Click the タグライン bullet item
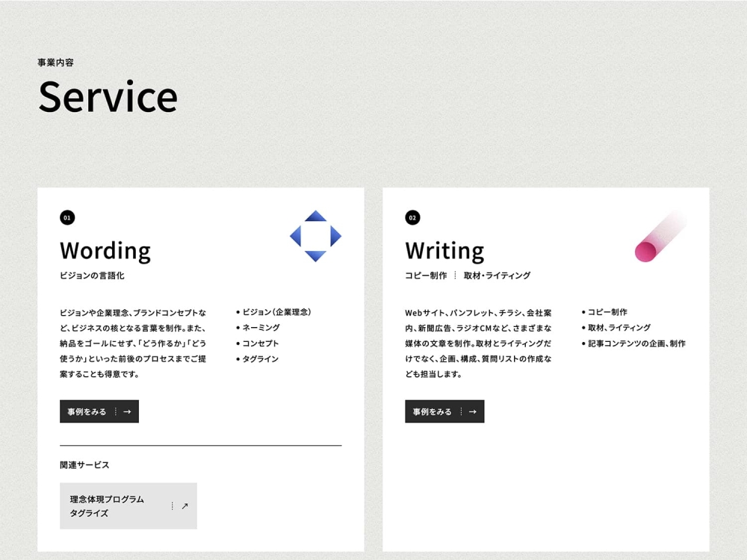 click(260, 359)
